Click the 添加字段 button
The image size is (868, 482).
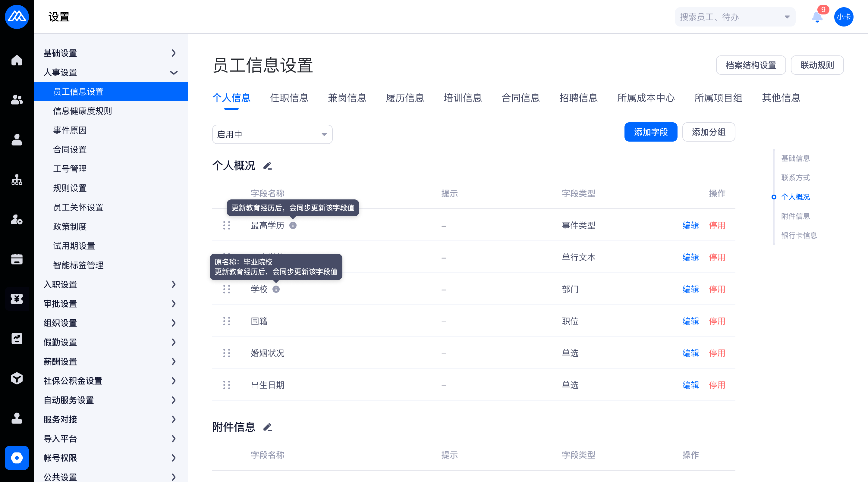tap(650, 132)
